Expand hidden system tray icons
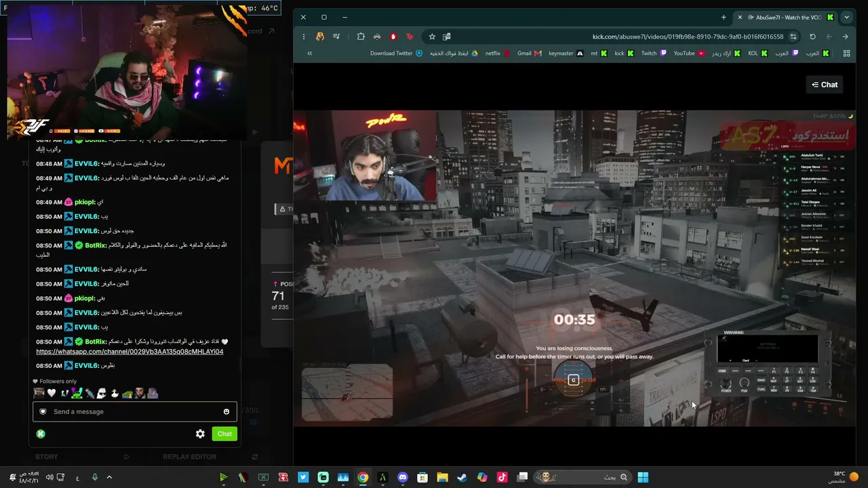The width and height of the screenshot is (868, 488). point(109,477)
